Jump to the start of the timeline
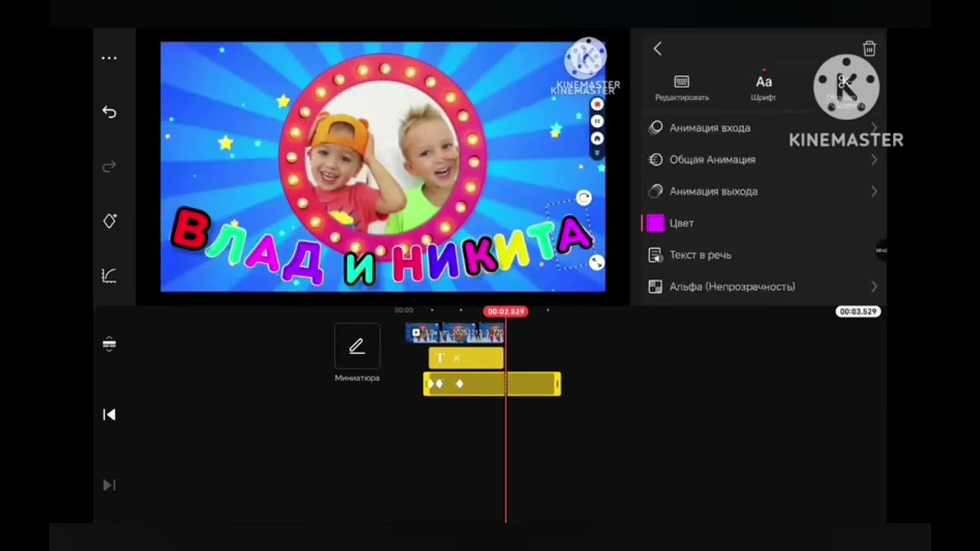 tap(109, 414)
